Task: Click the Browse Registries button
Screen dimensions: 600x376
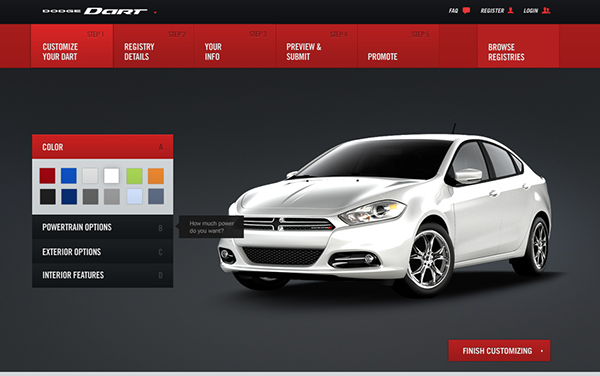Action: (518, 46)
